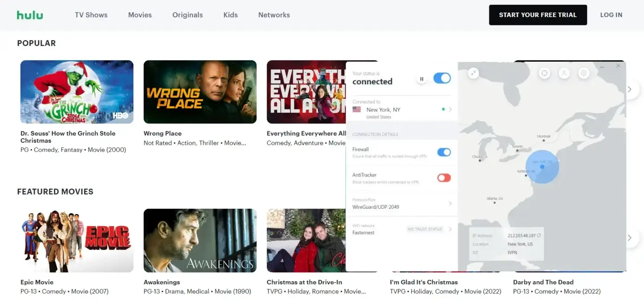The width and height of the screenshot is (644, 300).
Task: Refresh the displayed IP address
Action: pos(539,236)
